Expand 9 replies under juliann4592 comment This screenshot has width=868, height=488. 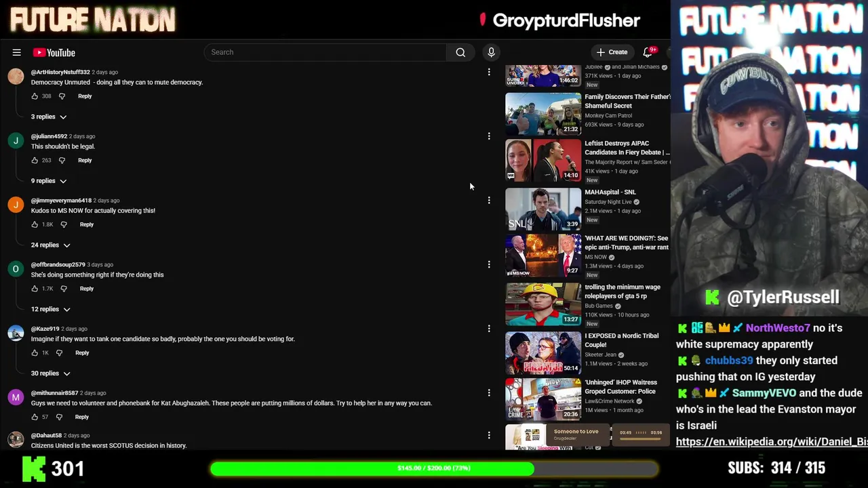pyautogui.click(x=49, y=181)
